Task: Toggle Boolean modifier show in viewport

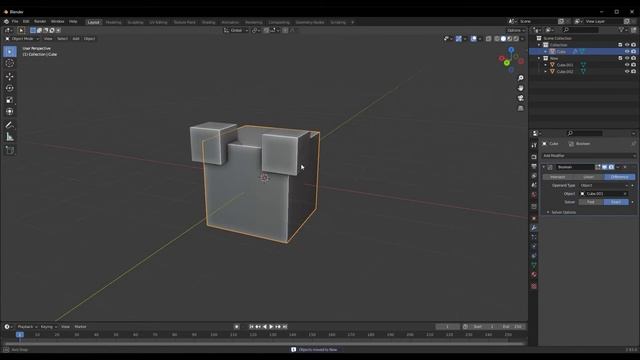Action: [x=604, y=167]
